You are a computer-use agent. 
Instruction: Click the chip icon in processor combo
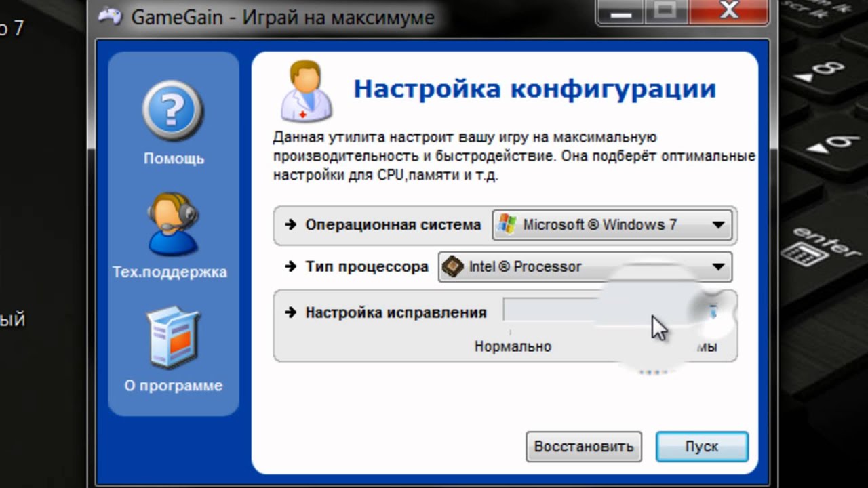453,267
